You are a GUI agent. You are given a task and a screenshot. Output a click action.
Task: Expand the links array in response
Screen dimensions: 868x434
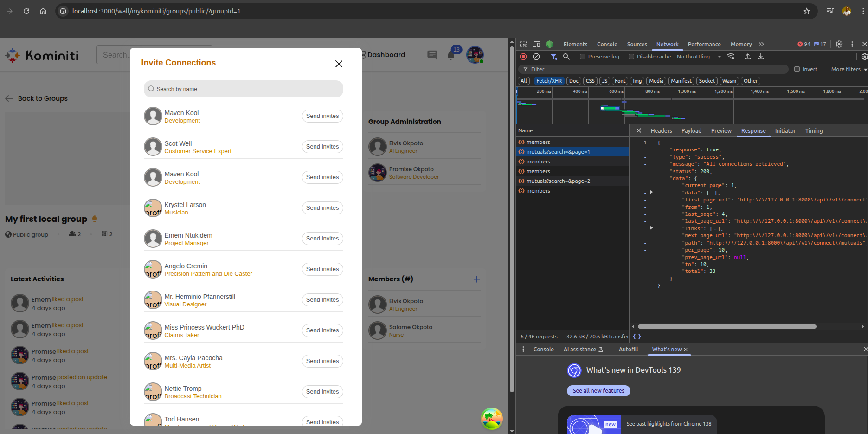pos(652,228)
